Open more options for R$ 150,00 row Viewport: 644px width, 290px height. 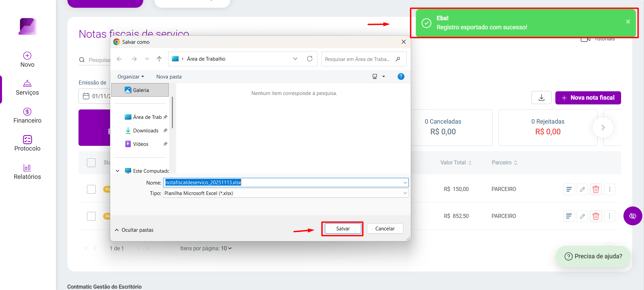(610, 189)
